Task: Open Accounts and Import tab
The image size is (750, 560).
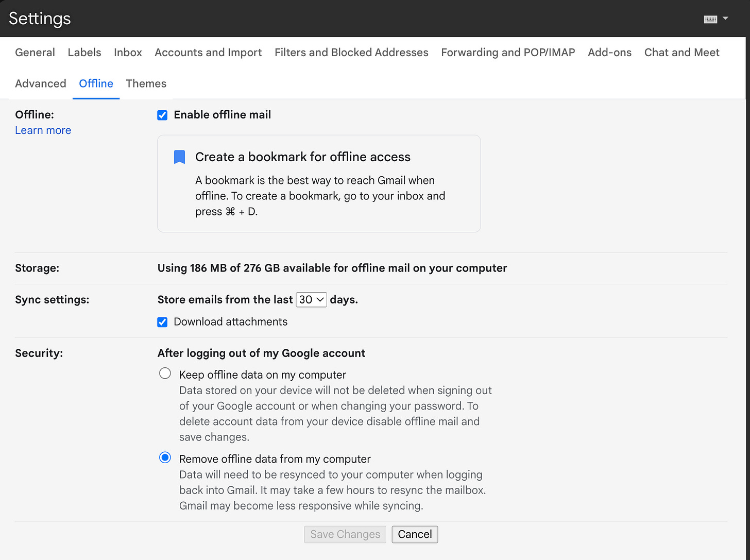Action: point(208,53)
